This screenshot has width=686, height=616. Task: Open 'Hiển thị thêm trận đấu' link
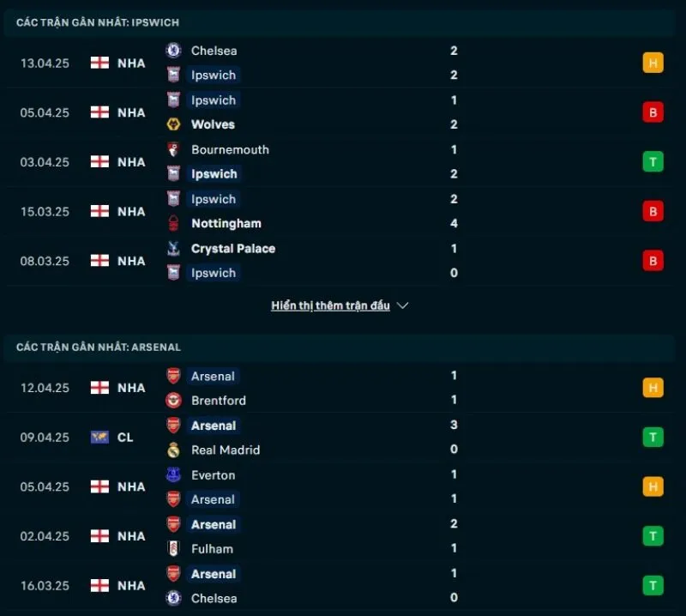(330, 305)
